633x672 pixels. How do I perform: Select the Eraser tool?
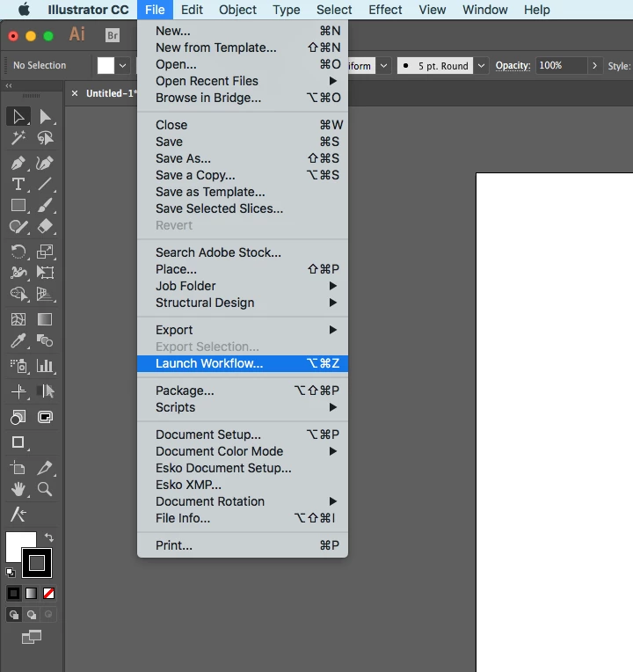45,226
